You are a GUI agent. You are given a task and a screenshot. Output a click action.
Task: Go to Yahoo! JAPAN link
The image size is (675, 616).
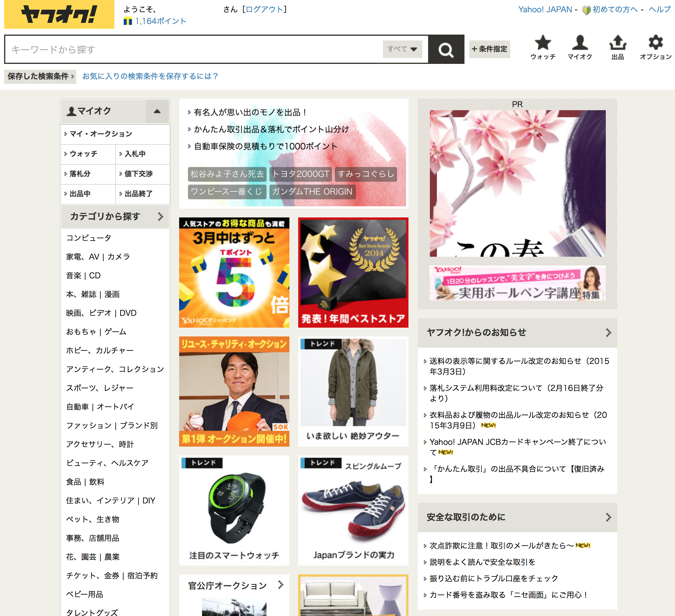click(x=545, y=9)
